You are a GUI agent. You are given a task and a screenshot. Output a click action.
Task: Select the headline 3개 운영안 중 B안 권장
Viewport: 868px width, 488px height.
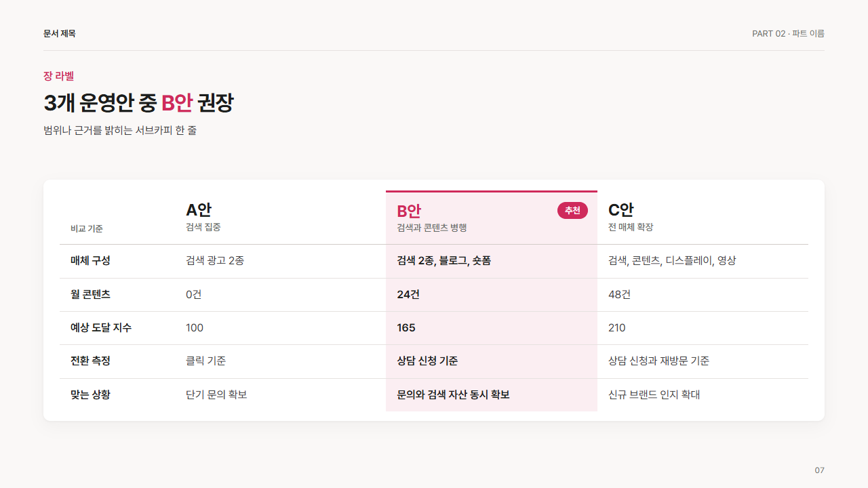(138, 103)
